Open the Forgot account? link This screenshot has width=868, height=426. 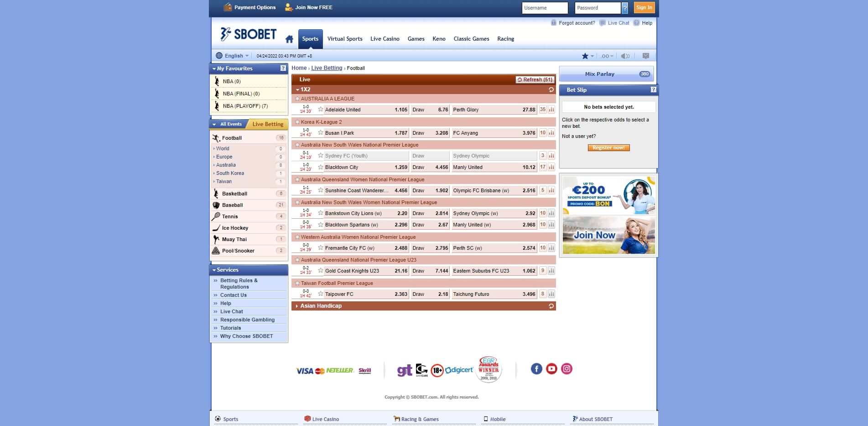click(x=576, y=23)
